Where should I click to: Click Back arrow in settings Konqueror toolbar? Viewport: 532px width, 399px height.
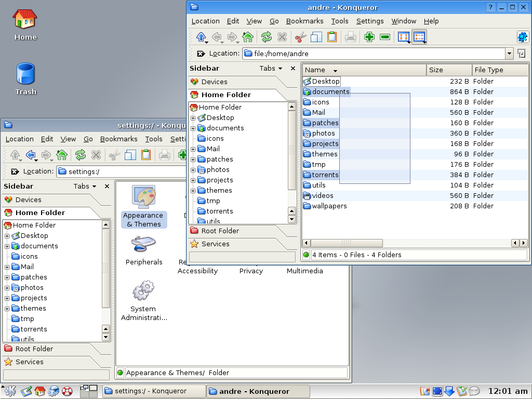click(31, 155)
